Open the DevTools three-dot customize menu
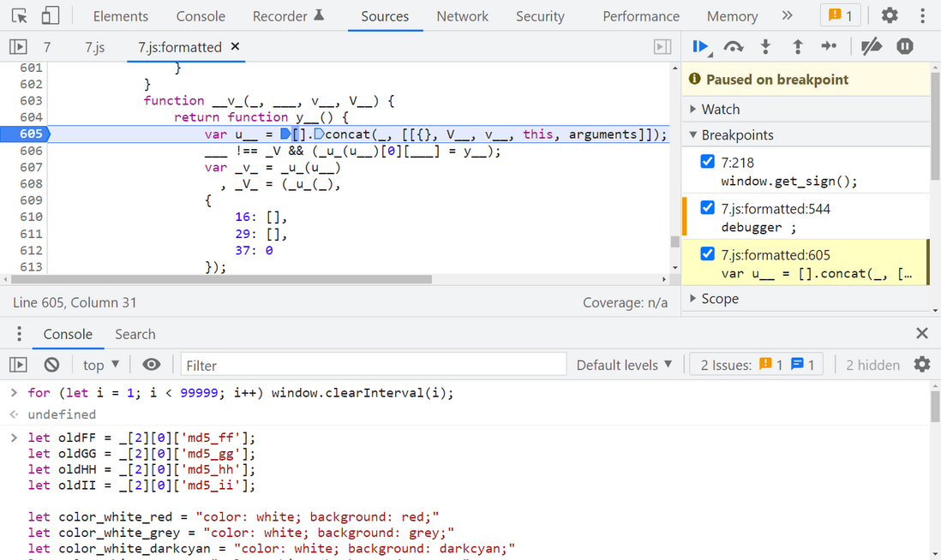 click(922, 15)
